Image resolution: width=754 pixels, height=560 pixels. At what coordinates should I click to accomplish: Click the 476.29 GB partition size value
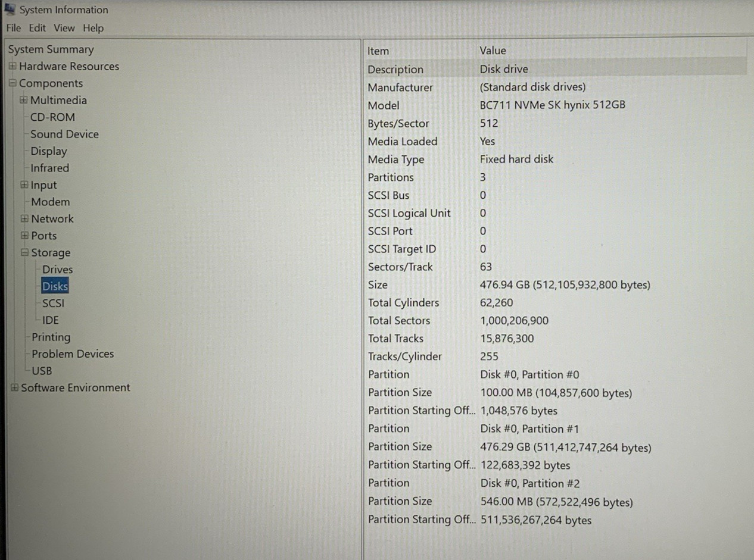566,448
